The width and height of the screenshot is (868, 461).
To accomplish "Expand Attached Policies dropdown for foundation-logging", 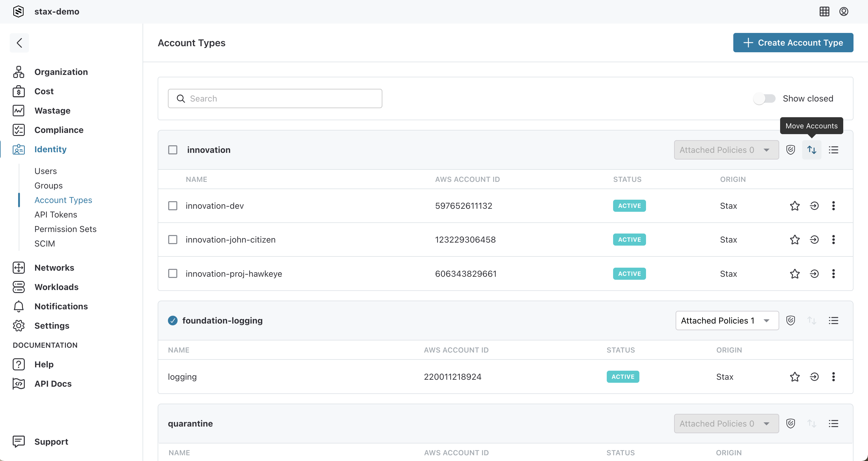I will click(x=726, y=320).
